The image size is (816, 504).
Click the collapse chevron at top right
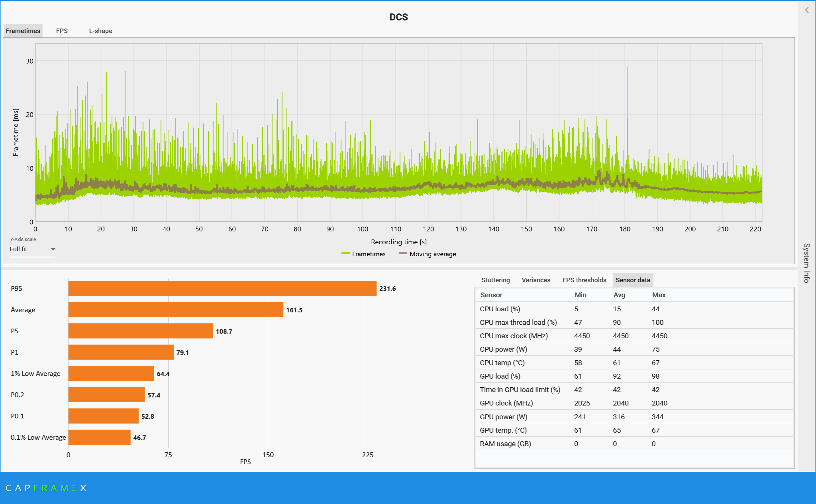pyautogui.click(x=807, y=10)
